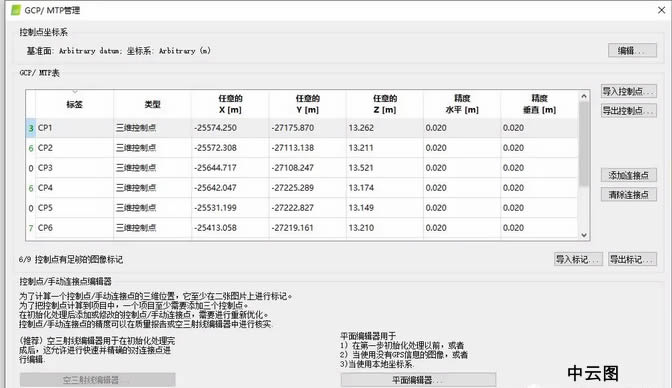Close the GCP/MTP管理 dialog
This screenshot has height=388, width=672.
[661, 10]
